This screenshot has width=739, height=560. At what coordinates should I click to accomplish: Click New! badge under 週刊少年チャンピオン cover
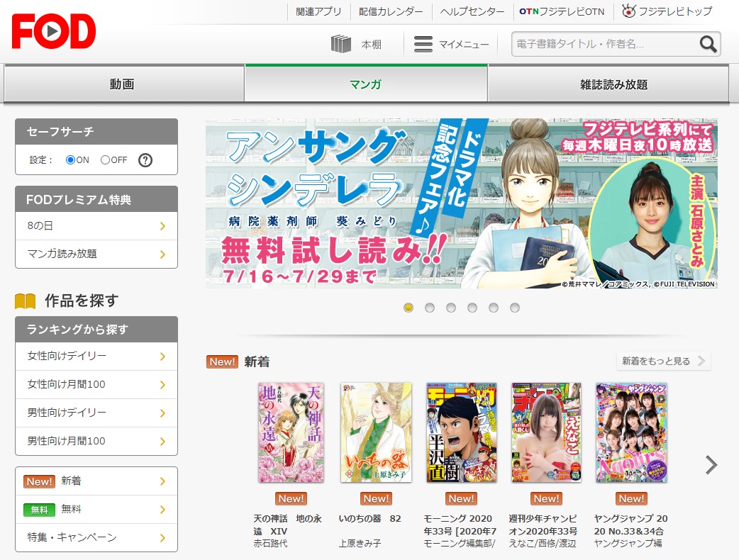pos(546,498)
